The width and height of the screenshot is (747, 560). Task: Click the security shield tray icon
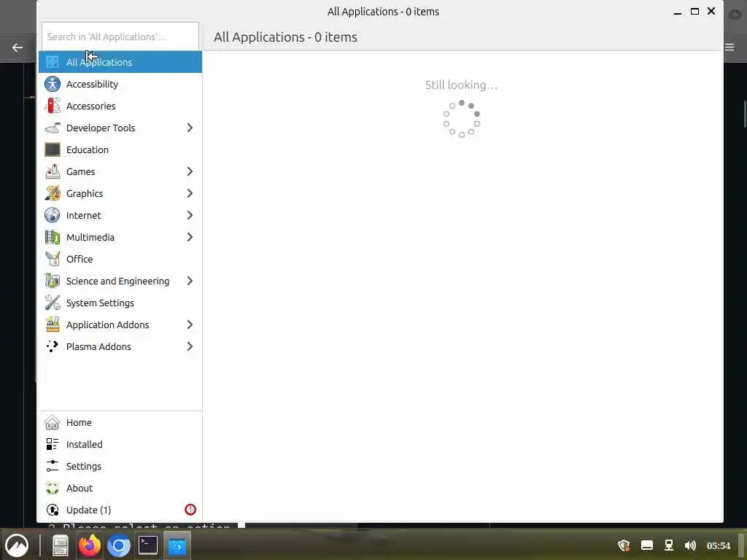click(x=624, y=545)
